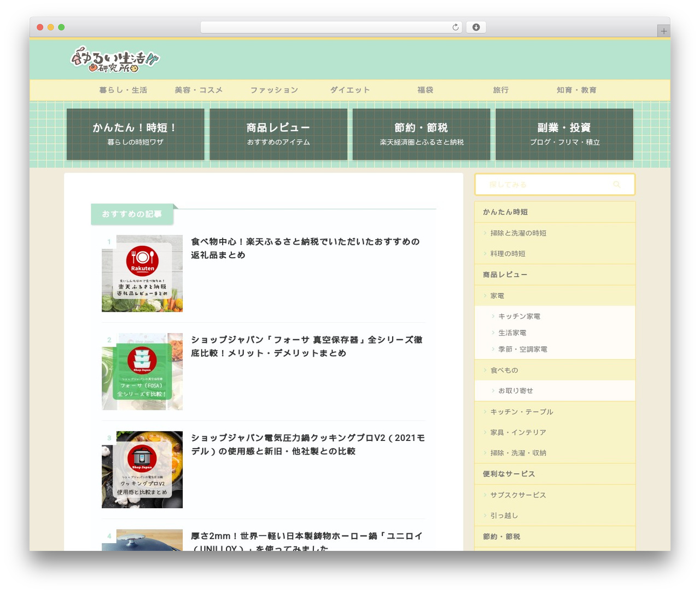Screen dimensions: 700x593
Task: Open the クッキングプロV2 article thumbnail
Action: point(142,469)
